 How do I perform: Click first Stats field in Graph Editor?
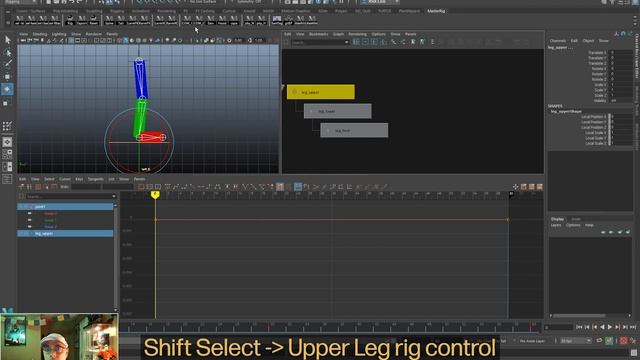[86, 187]
